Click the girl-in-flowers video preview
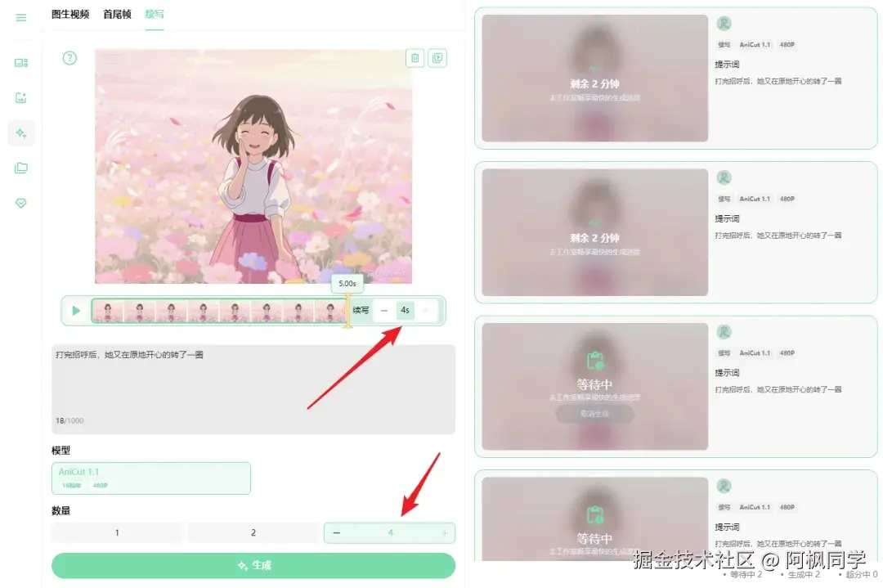This screenshot has width=883, height=588. pos(253,167)
